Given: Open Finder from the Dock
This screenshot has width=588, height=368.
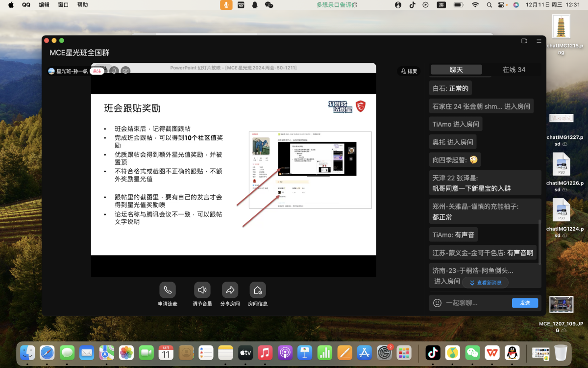Looking at the screenshot, I should pyautogui.click(x=27, y=352).
